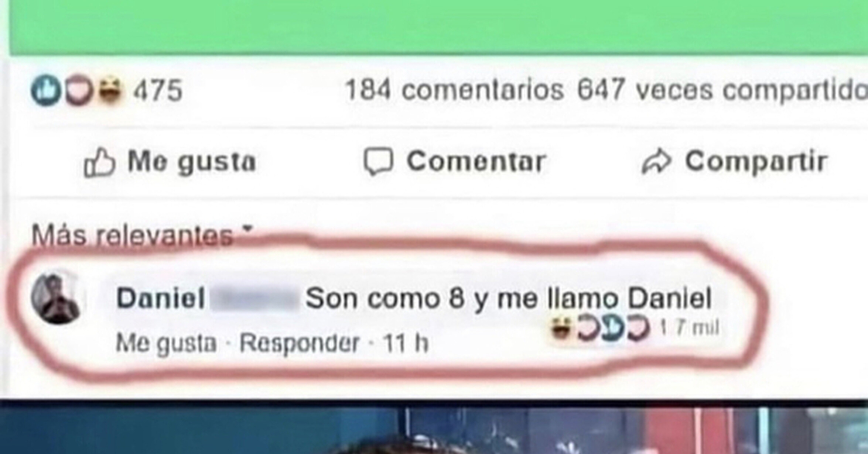Screen dimensions: 868x454
Task: Open Daniel's profile name link
Action: [x=160, y=299]
